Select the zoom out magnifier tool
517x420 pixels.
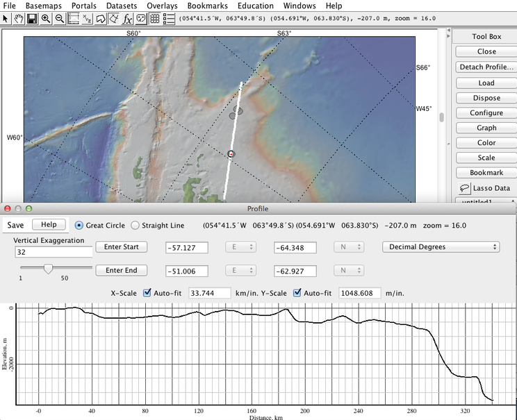tap(59, 18)
